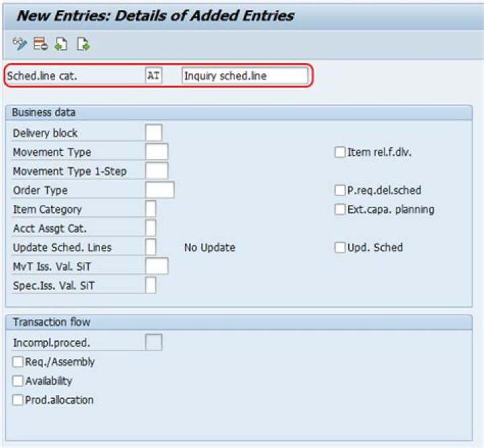Image resolution: width=484 pixels, height=448 pixels.
Task: Click the No Update status text
Action: (x=210, y=248)
